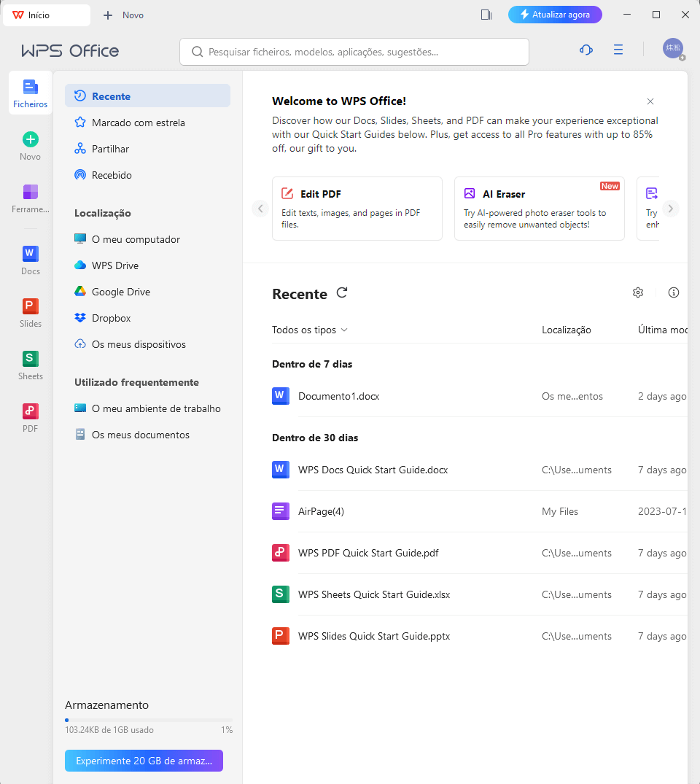Open WPS PDF Quick Start Guide.pdf
The width and height of the screenshot is (700, 784).
point(480,553)
